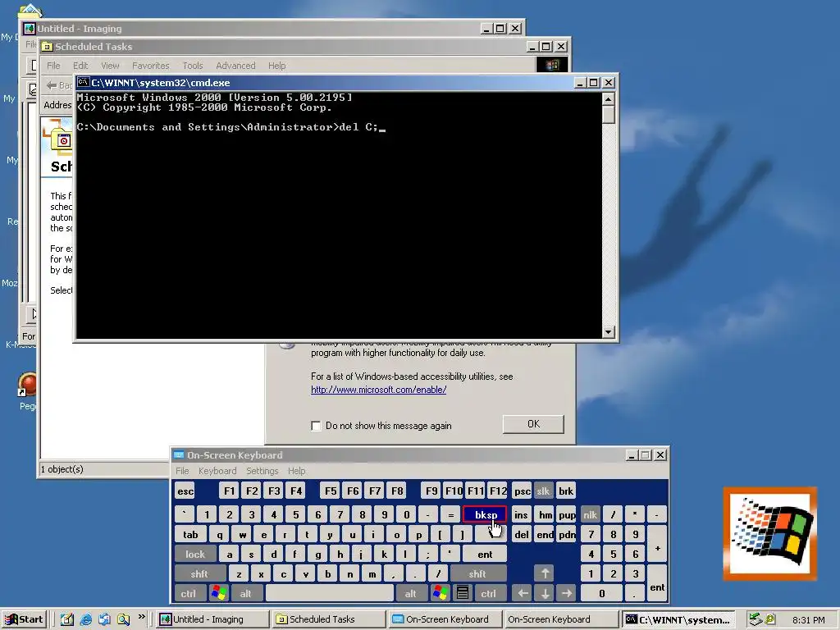Click the numpad 0 key
The image size is (840, 630).
(x=601, y=594)
